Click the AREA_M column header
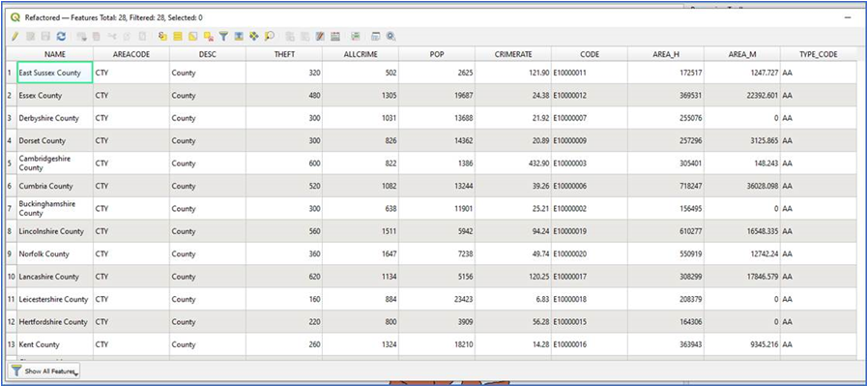This screenshot has width=868, height=386. [x=742, y=54]
